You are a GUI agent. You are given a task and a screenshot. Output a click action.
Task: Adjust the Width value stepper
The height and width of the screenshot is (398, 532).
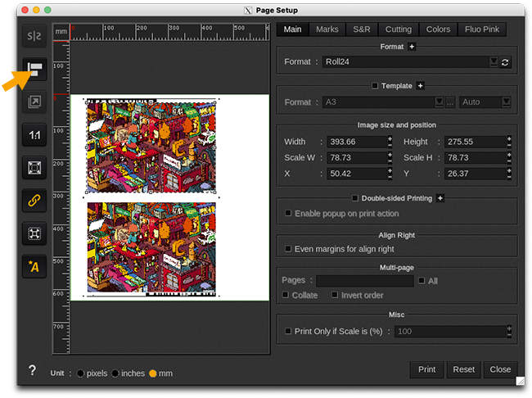390,142
